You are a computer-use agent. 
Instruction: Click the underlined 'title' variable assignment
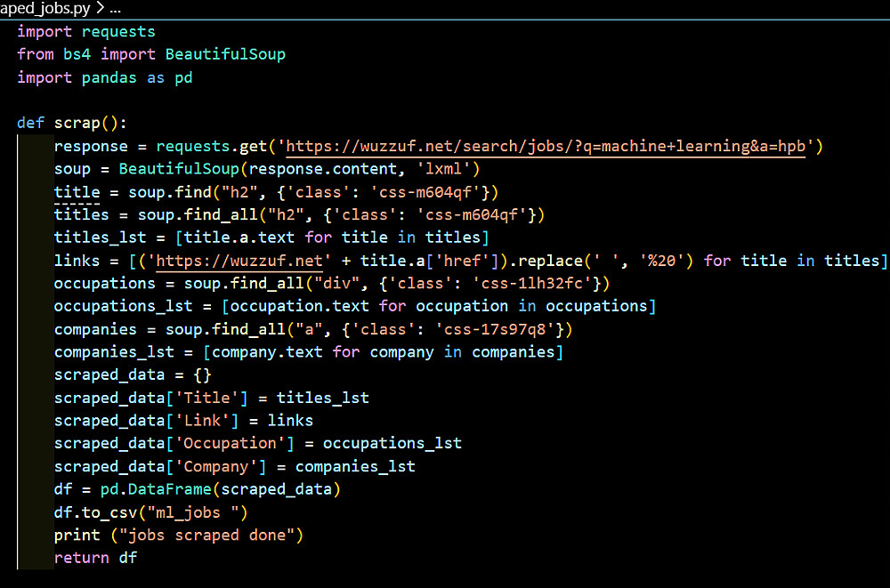point(77,191)
